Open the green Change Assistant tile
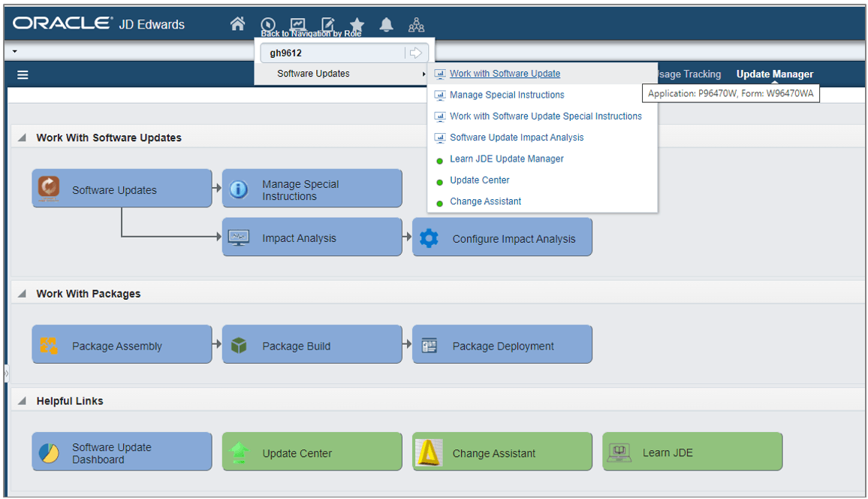This screenshot has width=868, height=499. click(502, 452)
